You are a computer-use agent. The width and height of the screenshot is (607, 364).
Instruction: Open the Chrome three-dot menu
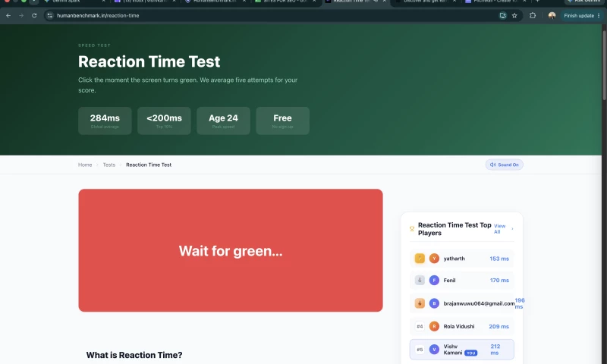pos(599,15)
